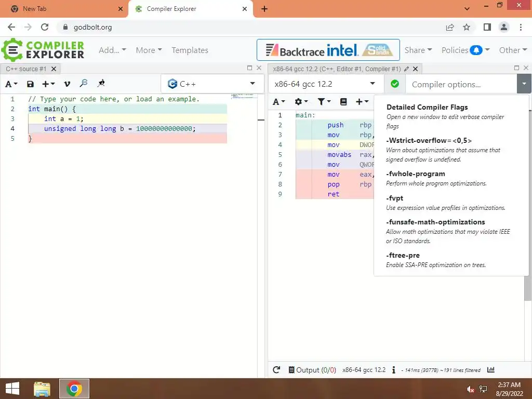Click the Templates link
Screen dimensions: 532x399
pos(190,50)
